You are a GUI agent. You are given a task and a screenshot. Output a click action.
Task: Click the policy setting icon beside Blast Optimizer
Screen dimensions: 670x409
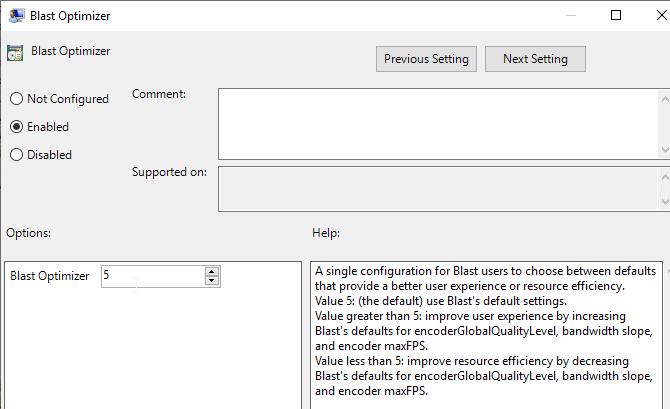click(15, 53)
